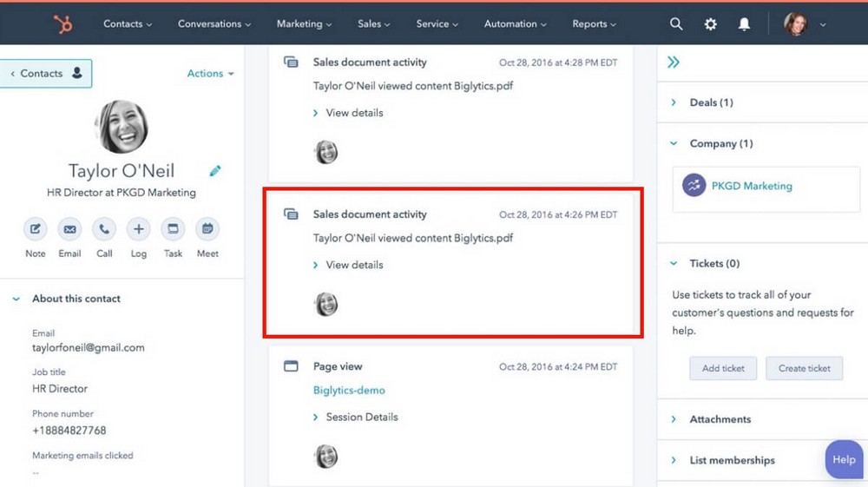Open the Sales navigation menu

click(373, 23)
